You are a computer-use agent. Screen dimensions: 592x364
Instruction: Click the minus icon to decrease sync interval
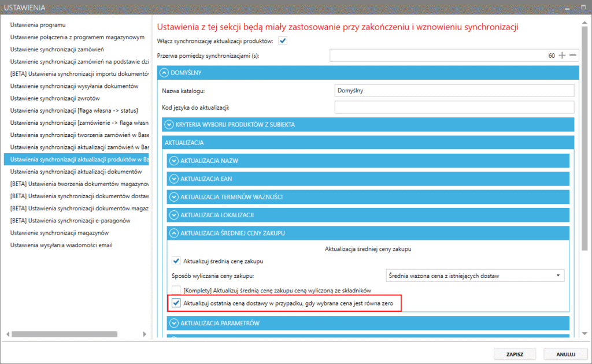click(x=572, y=55)
